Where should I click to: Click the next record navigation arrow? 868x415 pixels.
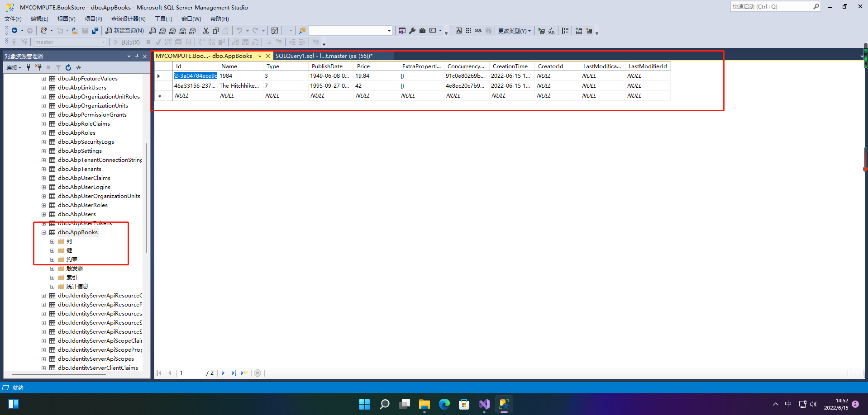223,373
